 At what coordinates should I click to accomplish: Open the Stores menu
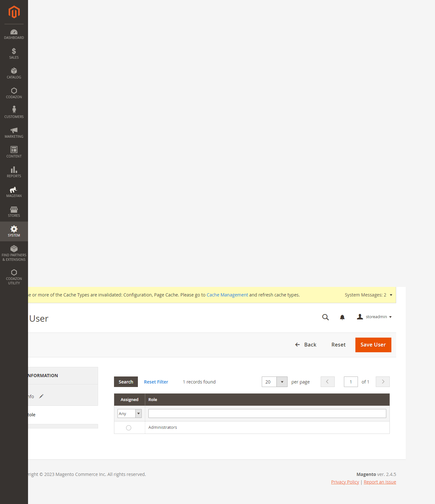coord(14,212)
